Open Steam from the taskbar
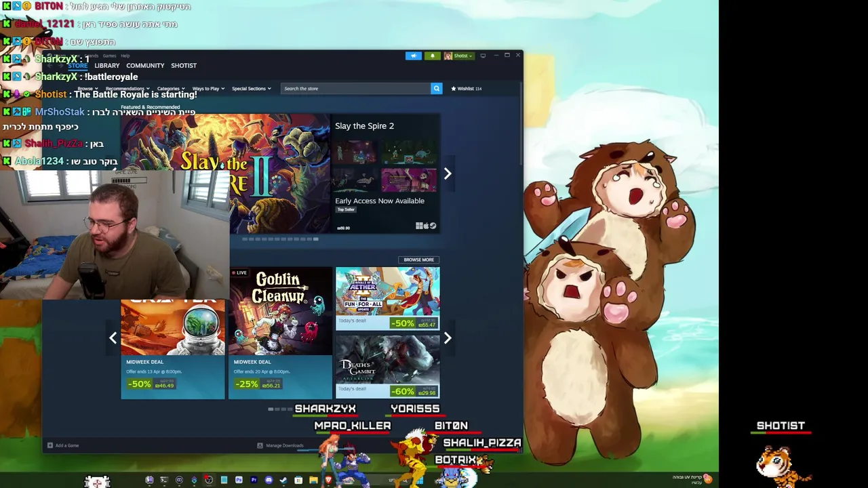The height and width of the screenshot is (488, 868). [x=283, y=480]
